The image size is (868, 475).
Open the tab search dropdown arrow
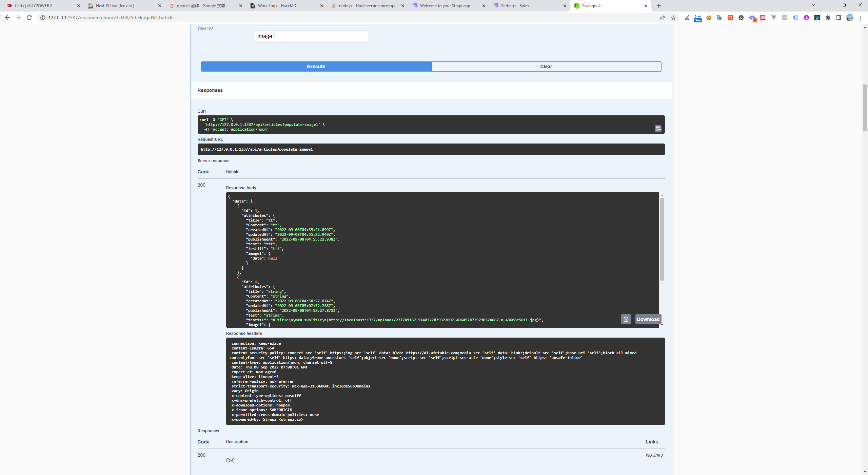pos(813,5)
